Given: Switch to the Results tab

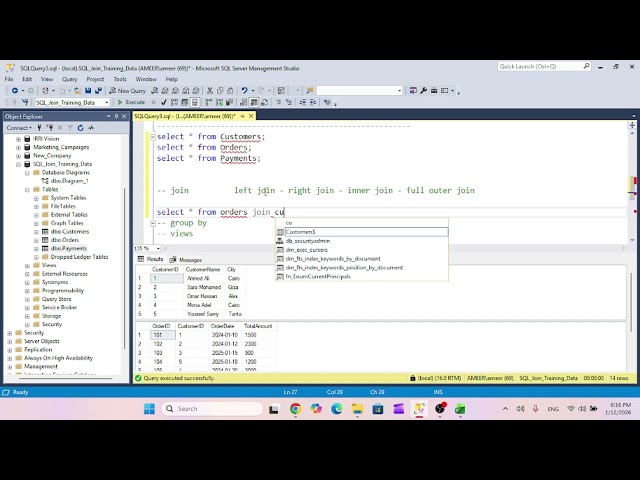Looking at the screenshot, I should point(151,259).
